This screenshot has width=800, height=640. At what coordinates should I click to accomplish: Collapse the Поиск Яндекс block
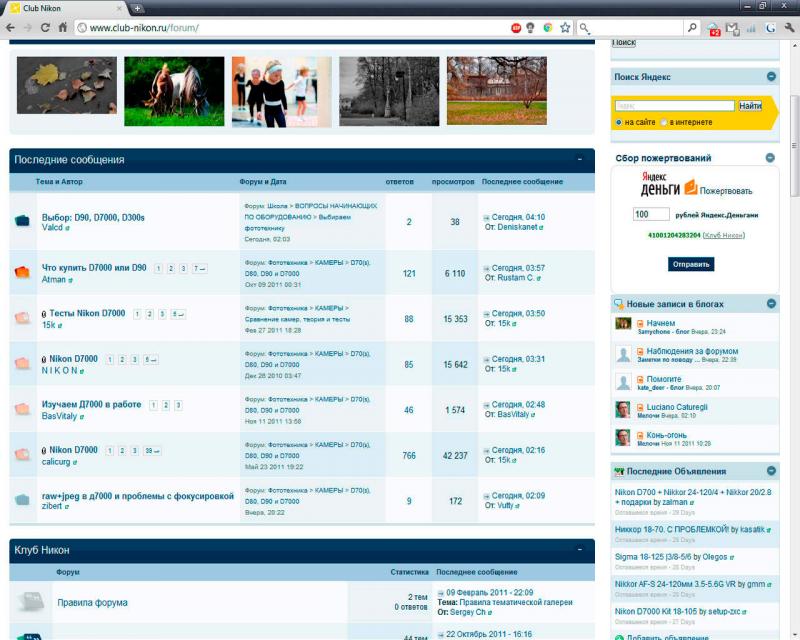coord(771,77)
